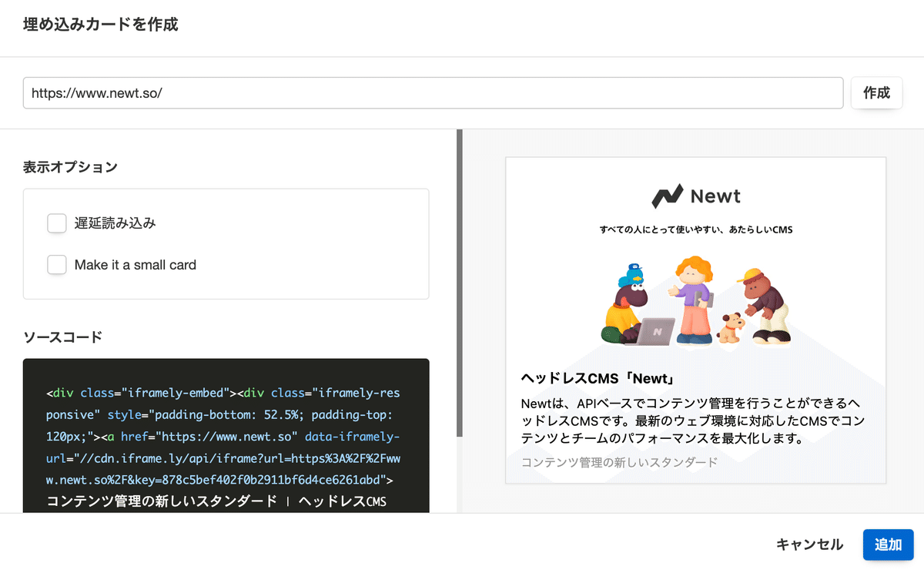Click the vertical scrollbar between the panels
Screen dimensions: 924x573
(x=460, y=283)
